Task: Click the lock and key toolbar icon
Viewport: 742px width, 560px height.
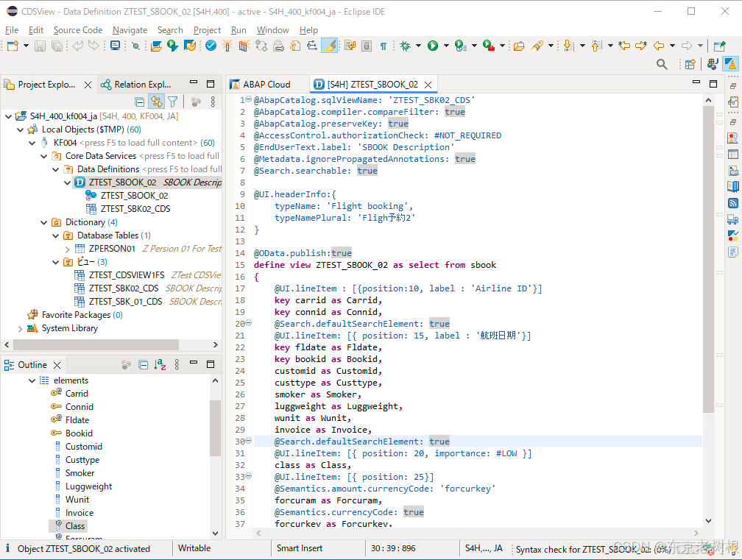Action: pos(279,46)
